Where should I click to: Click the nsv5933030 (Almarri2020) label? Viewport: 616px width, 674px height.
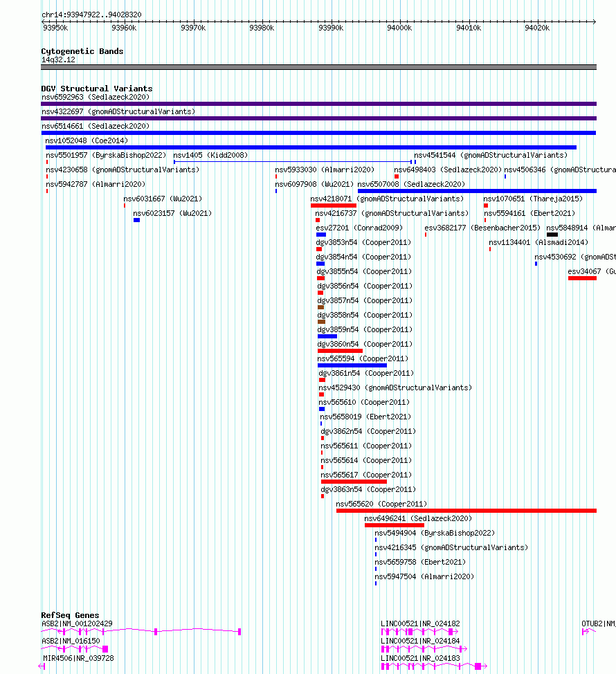click(x=325, y=170)
